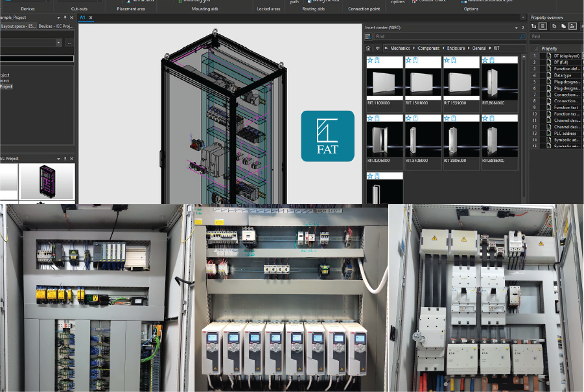Go back in Insert center breadcrumb navigation
The height and width of the screenshot is (392, 584).
(378, 48)
